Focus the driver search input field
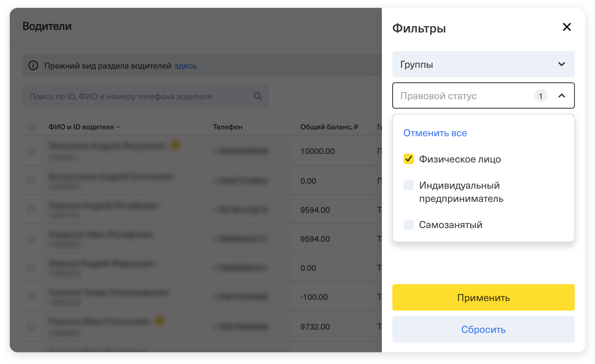Viewport: 595px width, 364px height. click(138, 96)
